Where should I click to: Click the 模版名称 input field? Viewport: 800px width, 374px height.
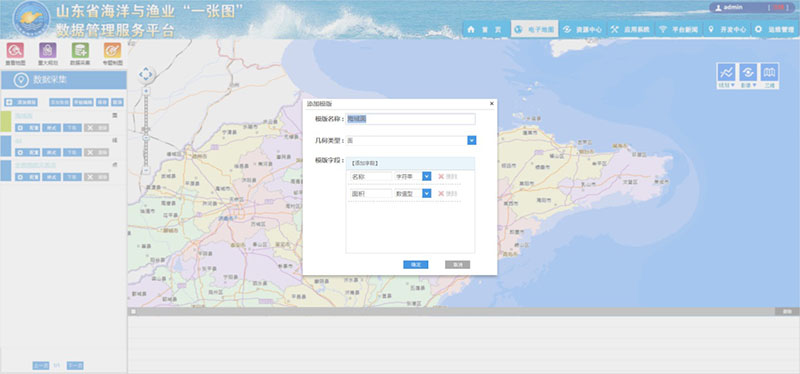point(411,119)
